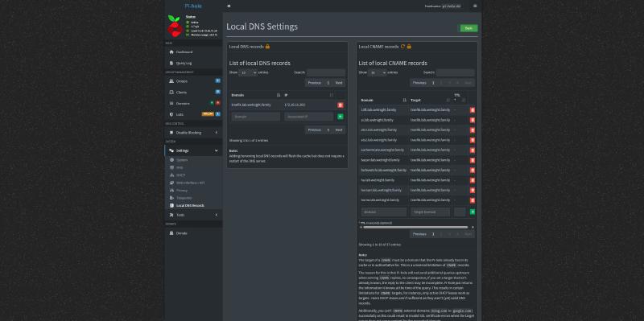The height and width of the screenshot is (321, 644).
Task: Click green plus to add CNAME record
Action: 473,212
